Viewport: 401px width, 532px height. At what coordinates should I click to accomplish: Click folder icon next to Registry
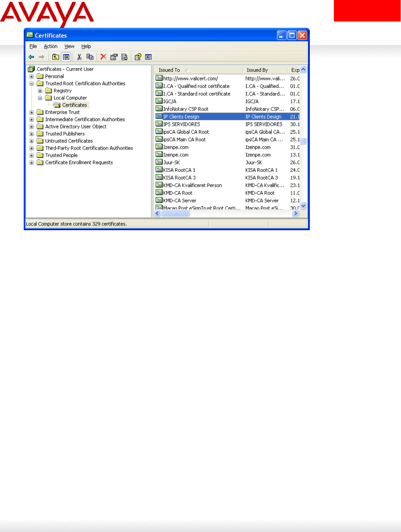tap(49, 91)
